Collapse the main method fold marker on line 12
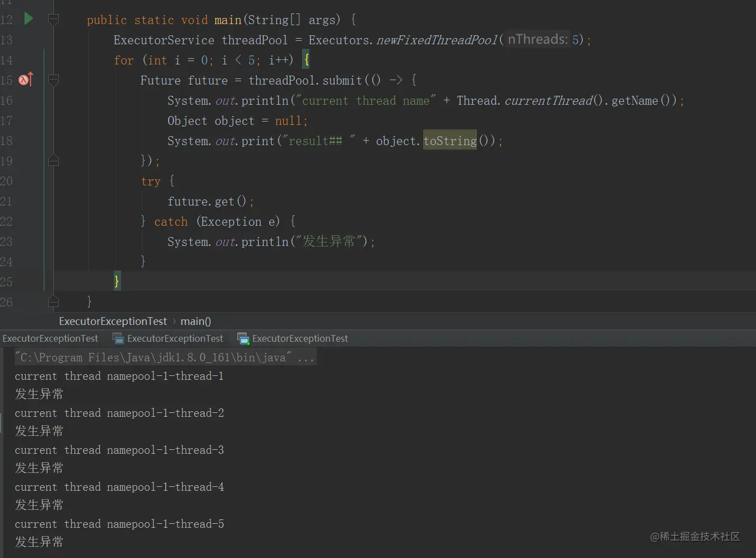The height and width of the screenshot is (558, 756). tap(54, 20)
